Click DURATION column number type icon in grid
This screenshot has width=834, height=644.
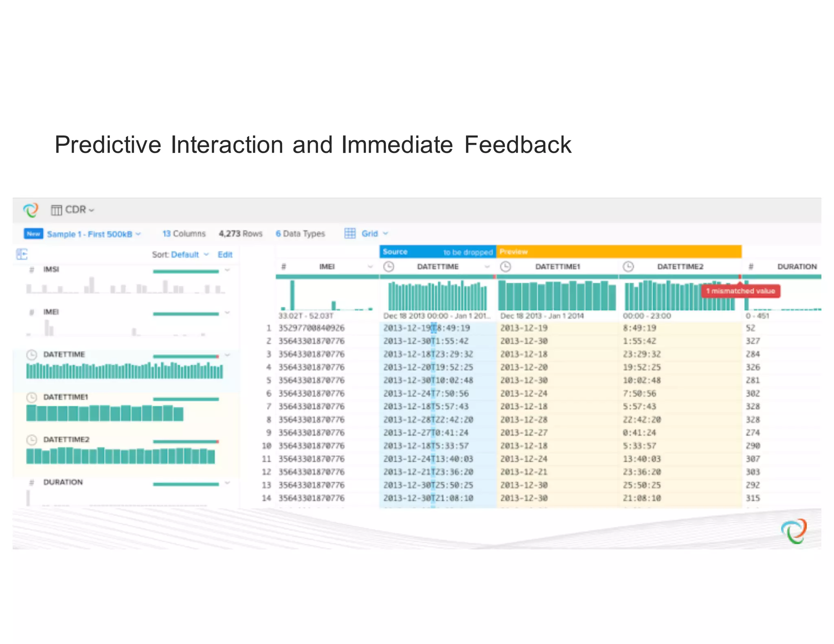pyautogui.click(x=751, y=267)
